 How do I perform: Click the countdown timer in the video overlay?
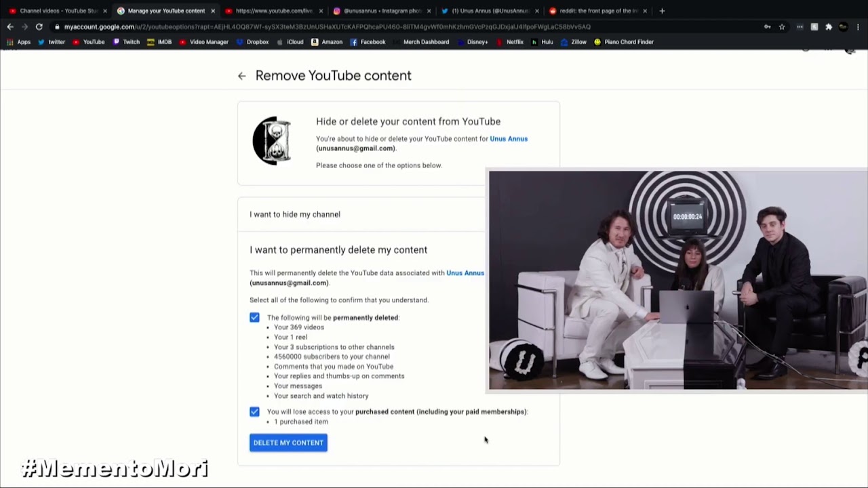point(688,217)
